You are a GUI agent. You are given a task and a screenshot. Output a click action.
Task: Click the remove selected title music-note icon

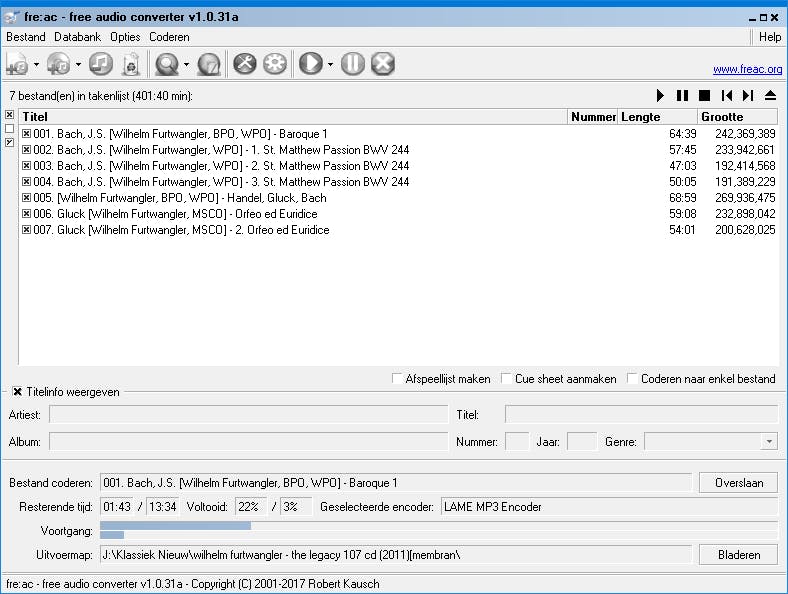coord(101,64)
